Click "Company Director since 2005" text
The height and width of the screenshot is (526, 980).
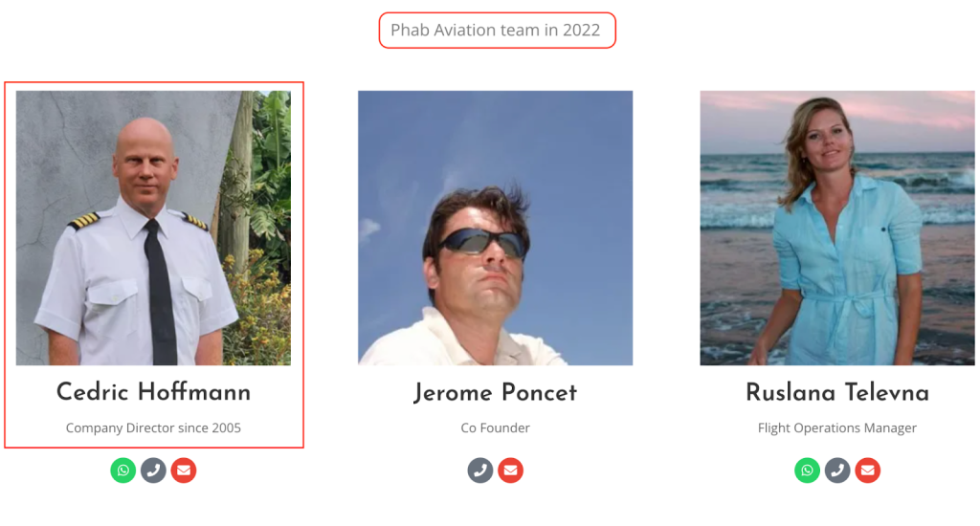153,427
